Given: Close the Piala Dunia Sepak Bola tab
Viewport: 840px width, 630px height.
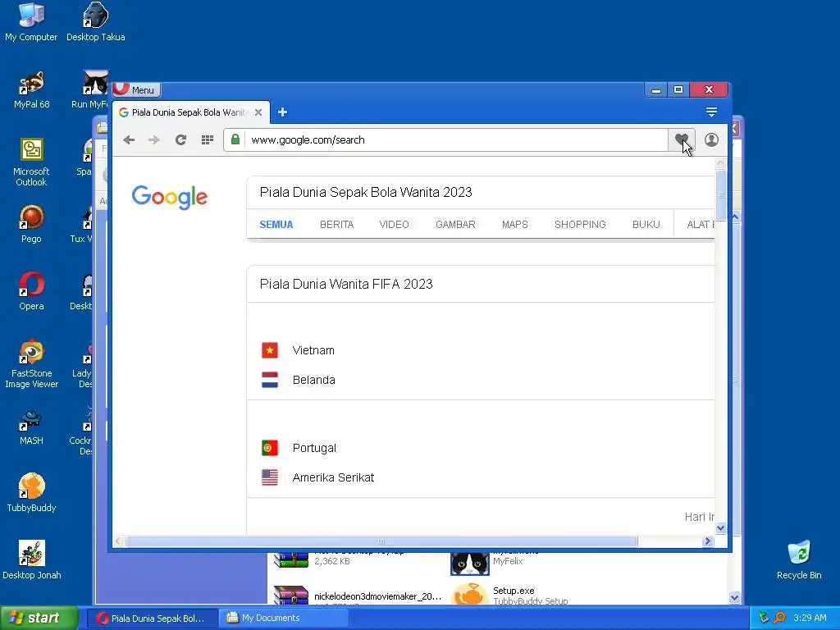Looking at the screenshot, I should click(x=258, y=112).
